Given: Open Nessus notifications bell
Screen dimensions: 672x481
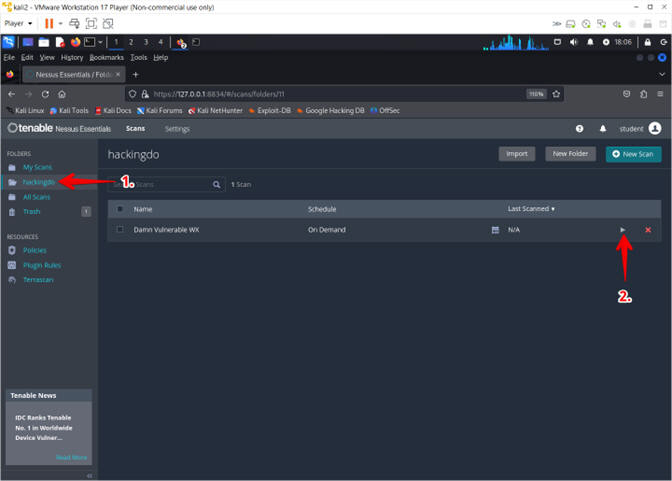Looking at the screenshot, I should tap(603, 129).
